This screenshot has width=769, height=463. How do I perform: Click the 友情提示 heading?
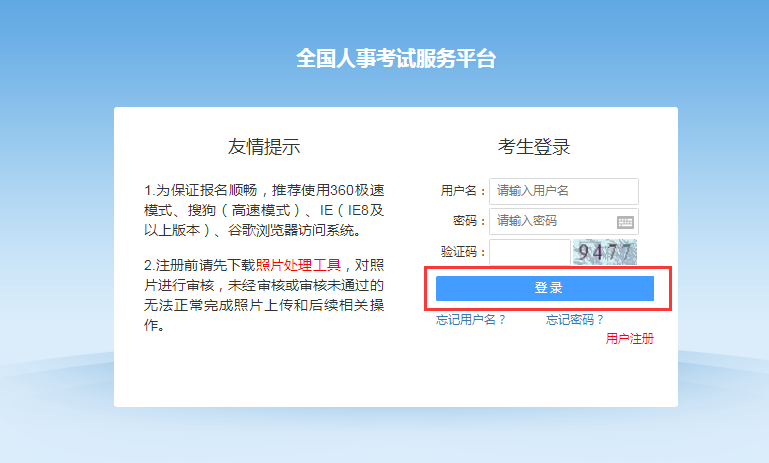[264, 147]
